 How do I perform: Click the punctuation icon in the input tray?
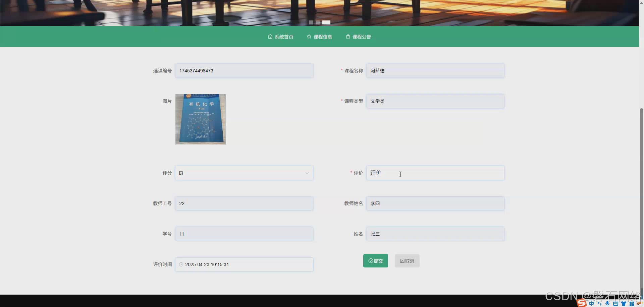point(599,303)
